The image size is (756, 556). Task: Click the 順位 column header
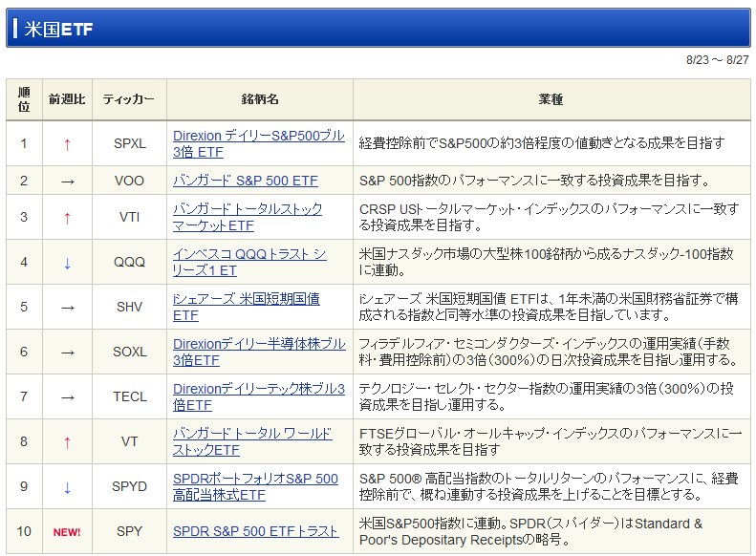(24, 99)
